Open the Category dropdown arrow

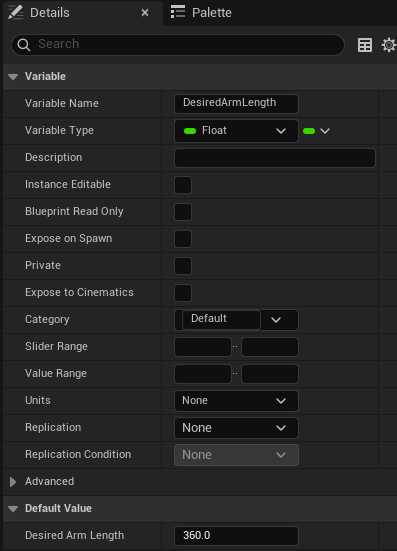(276, 320)
